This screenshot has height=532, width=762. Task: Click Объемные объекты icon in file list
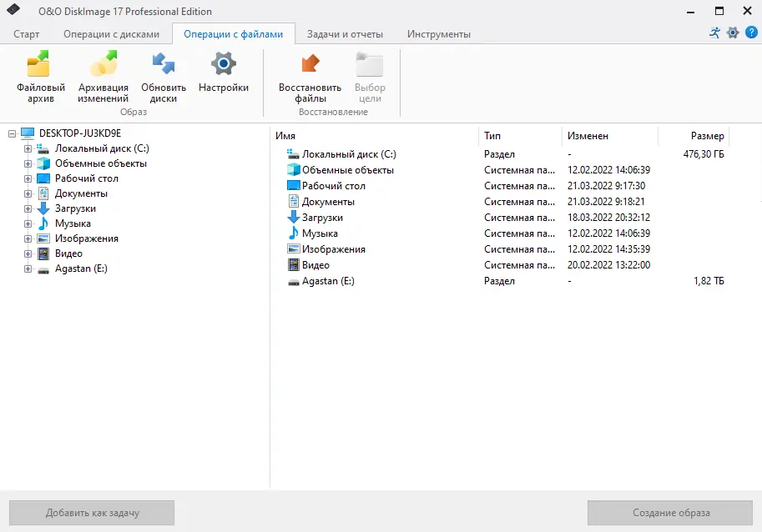[x=293, y=169]
